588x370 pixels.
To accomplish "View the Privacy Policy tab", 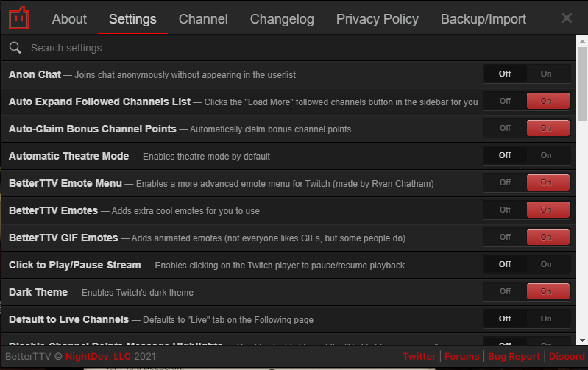I will coord(378,18).
